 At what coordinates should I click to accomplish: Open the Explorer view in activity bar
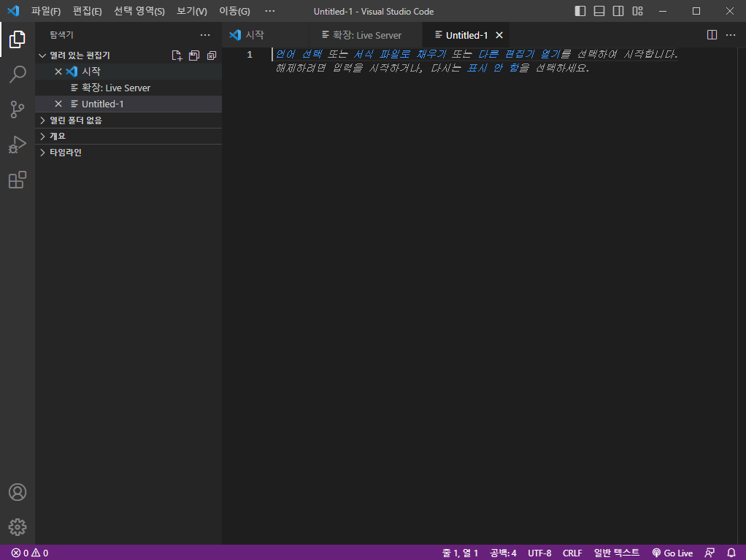17,39
